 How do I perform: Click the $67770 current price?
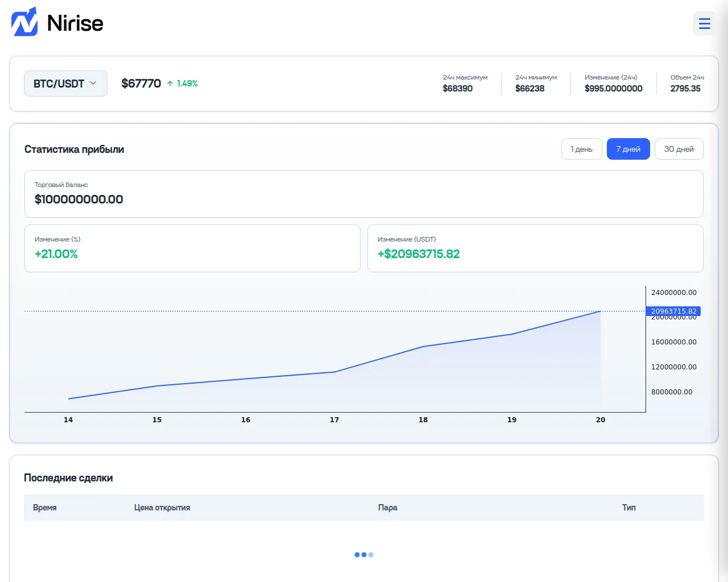[141, 84]
